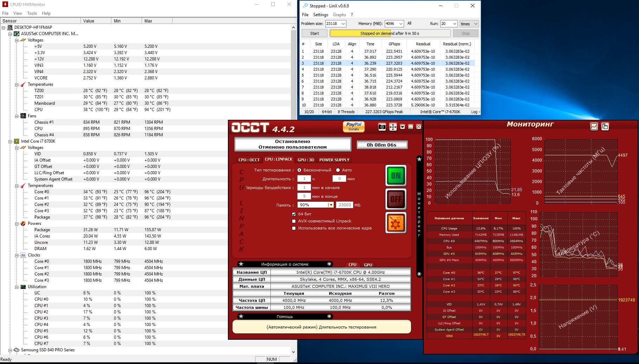Start the OCCT test with green ON

[x=396, y=176]
